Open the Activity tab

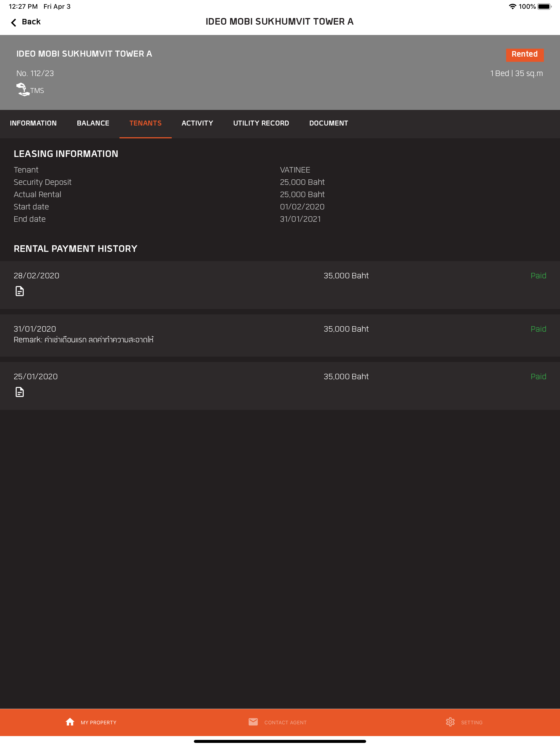[197, 123]
